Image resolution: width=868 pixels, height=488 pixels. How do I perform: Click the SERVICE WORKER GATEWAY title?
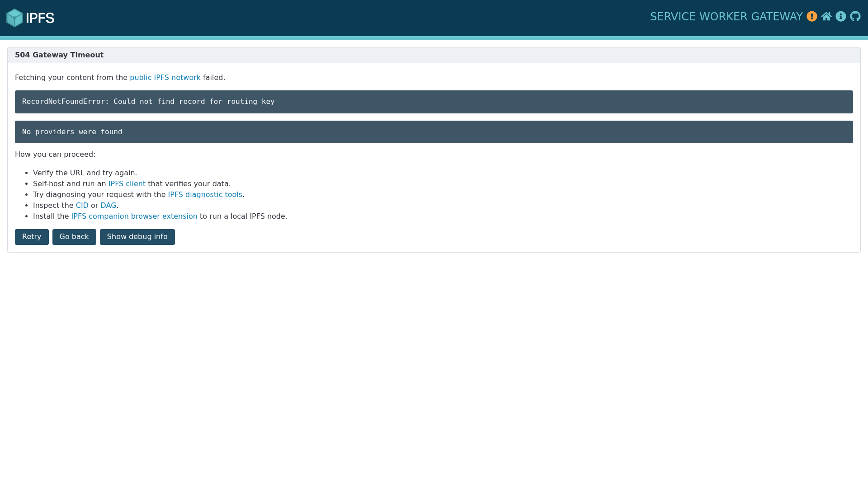pos(726,17)
